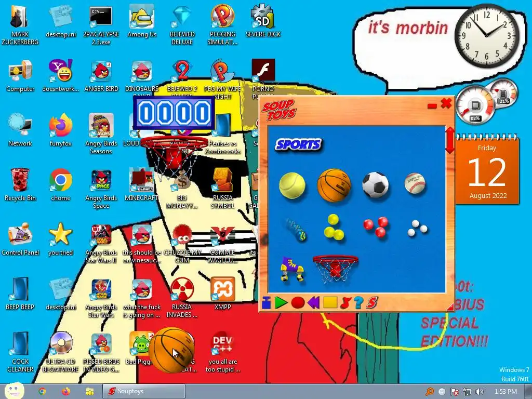Click the CPU meter gadget
The image size is (532, 399).
click(475, 105)
